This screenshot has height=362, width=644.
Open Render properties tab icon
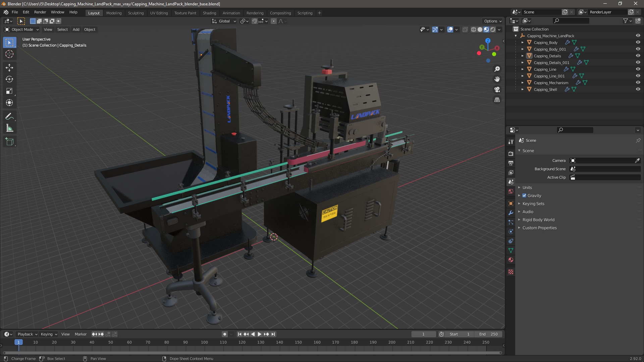pos(511,154)
